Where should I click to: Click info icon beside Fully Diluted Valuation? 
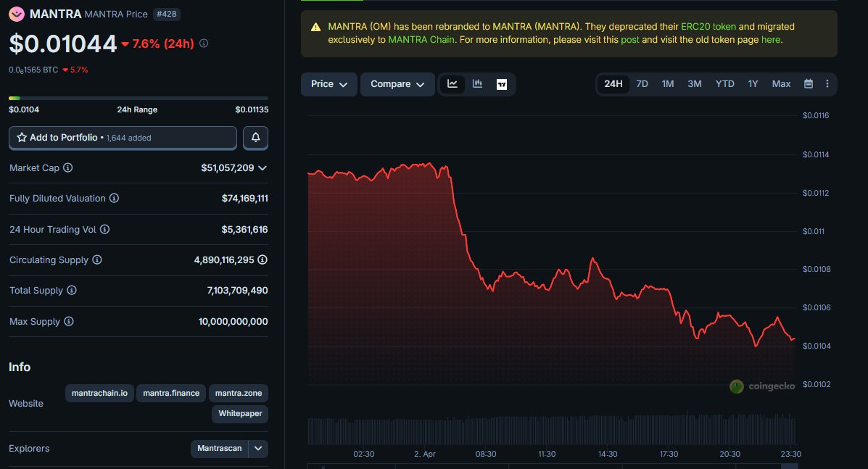point(114,199)
